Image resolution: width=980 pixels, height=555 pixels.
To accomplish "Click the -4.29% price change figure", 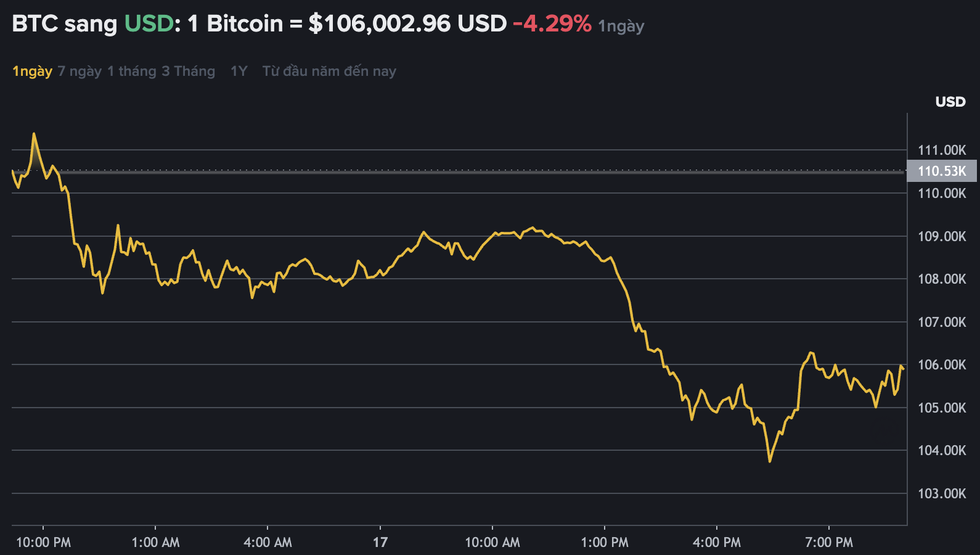I will click(552, 24).
